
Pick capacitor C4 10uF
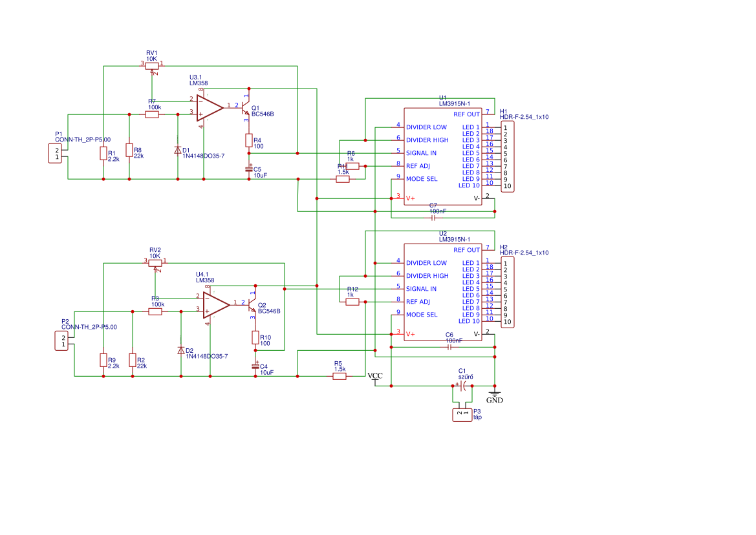point(255,366)
